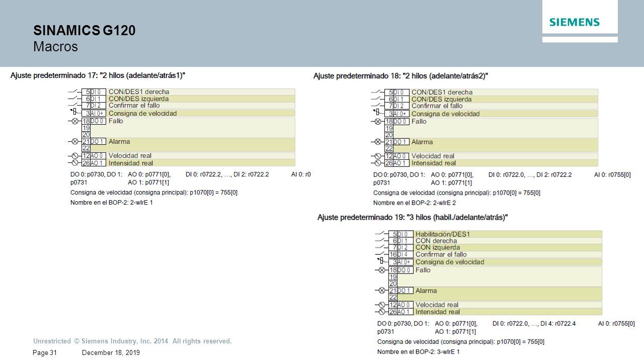Click the "Unrestricted © Siemens Industry" copyright notice
This screenshot has width=644, height=362.
coord(132,341)
